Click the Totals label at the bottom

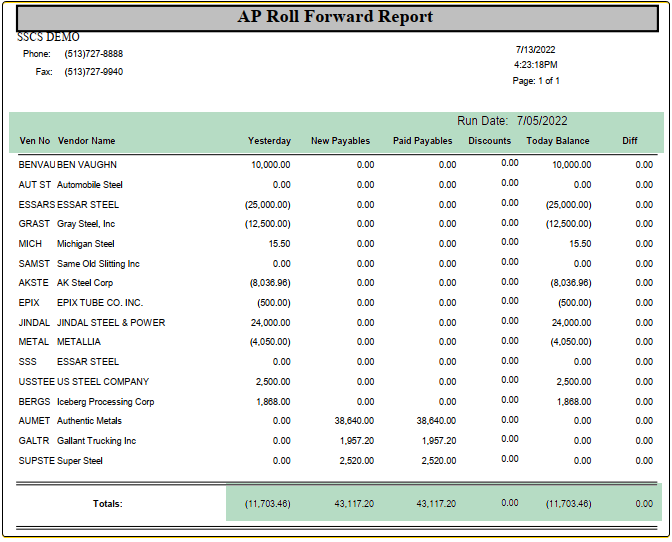point(107,503)
